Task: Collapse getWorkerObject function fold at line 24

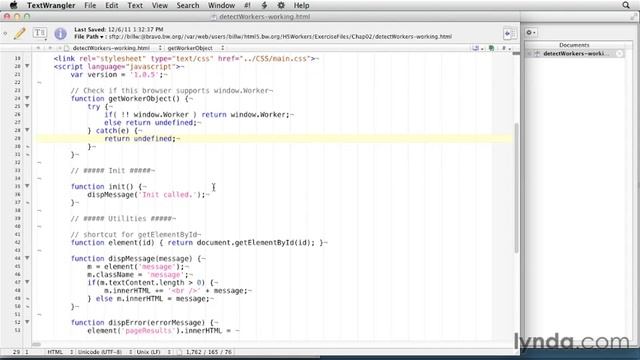Action: (x=27, y=98)
